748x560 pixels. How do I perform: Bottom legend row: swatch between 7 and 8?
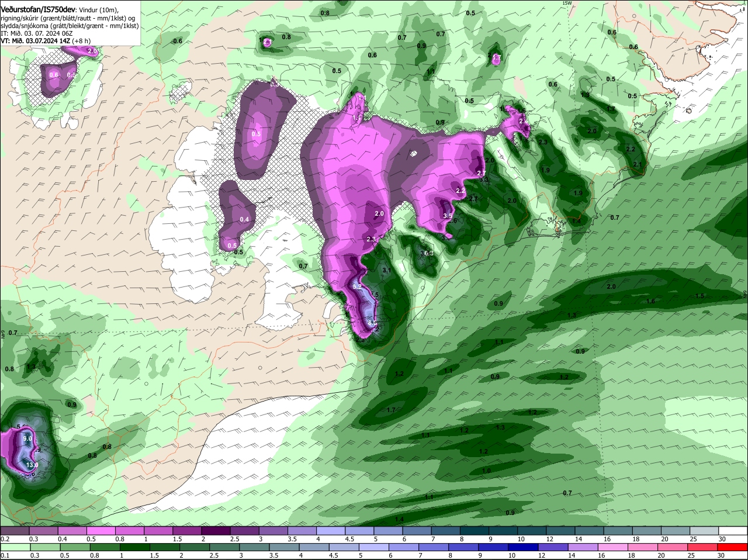[434, 547]
